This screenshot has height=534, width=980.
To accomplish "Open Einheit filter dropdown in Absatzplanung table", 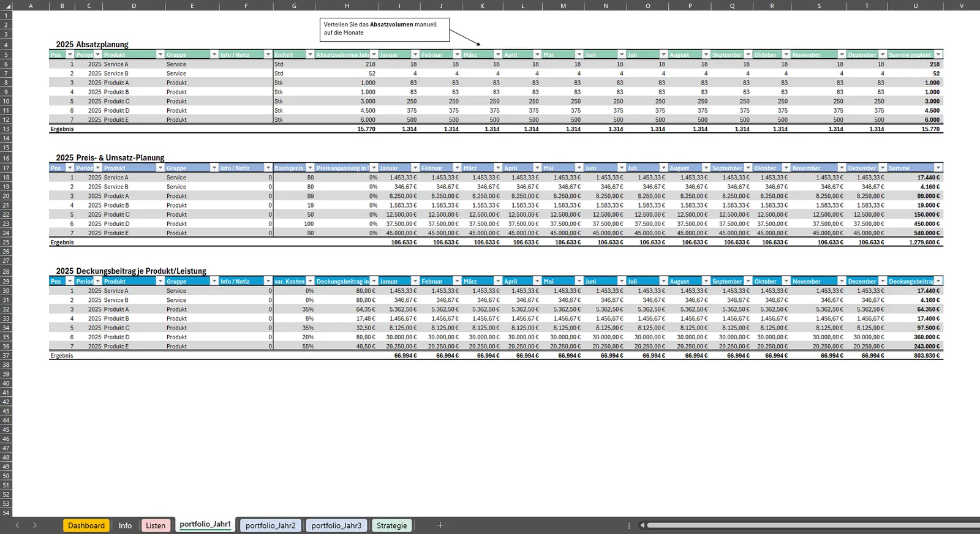I will coord(310,55).
